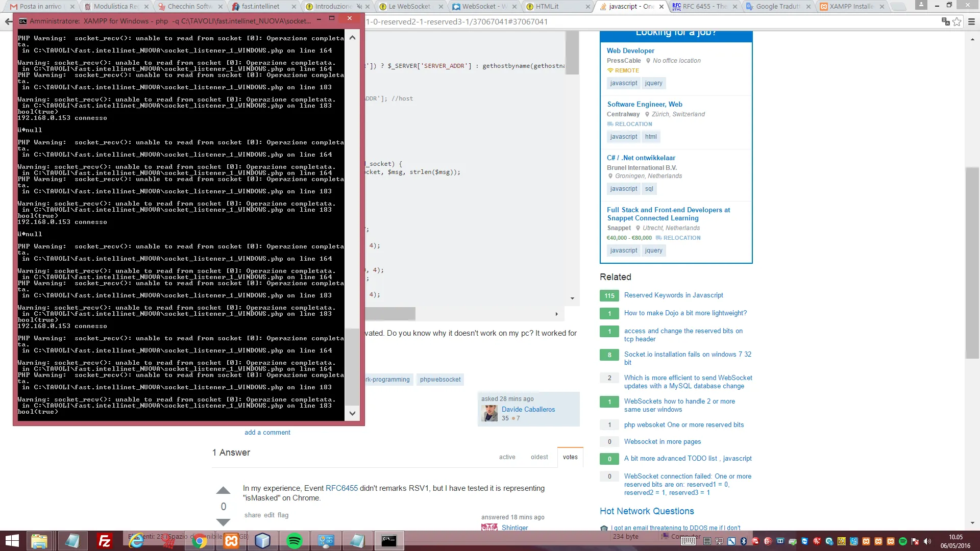Select the votes sorting tab

click(x=570, y=457)
